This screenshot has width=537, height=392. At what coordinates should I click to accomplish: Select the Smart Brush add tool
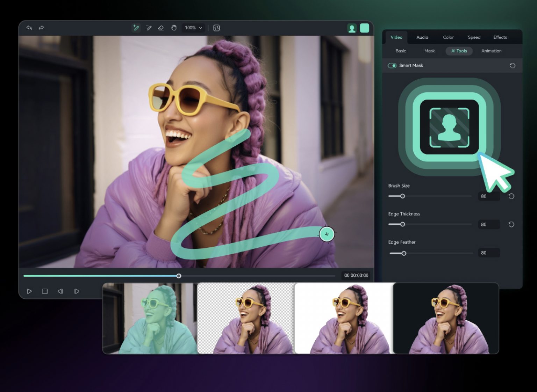[x=136, y=28]
